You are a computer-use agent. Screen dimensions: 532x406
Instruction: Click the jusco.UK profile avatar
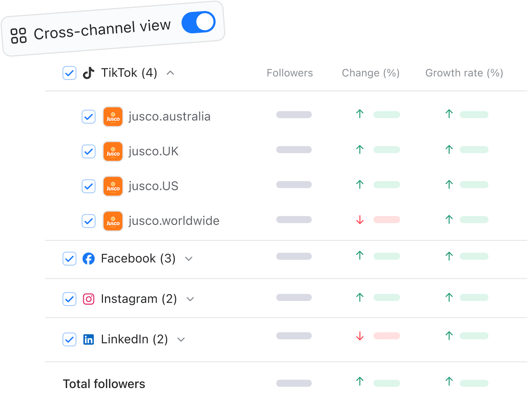[x=113, y=151]
